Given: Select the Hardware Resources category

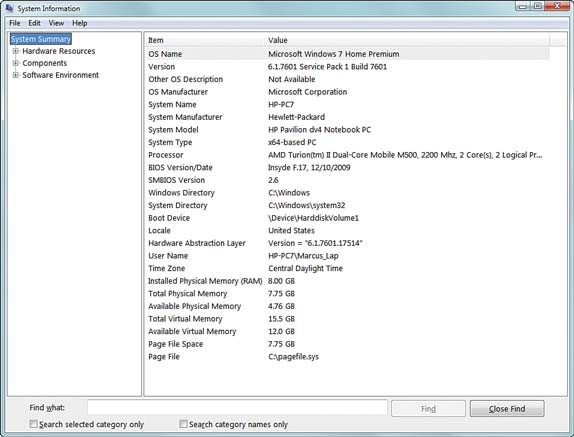Looking at the screenshot, I should pyautogui.click(x=59, y=51).
